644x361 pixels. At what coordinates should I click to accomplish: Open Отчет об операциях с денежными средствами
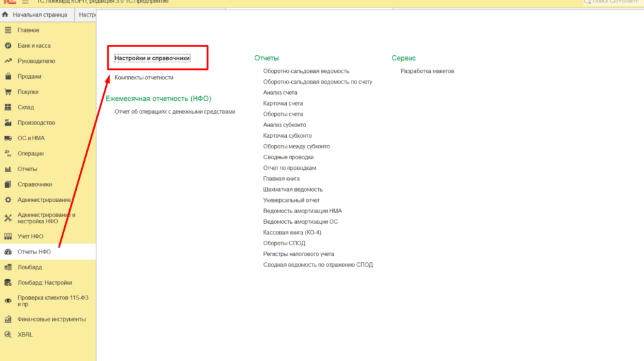pyautogui.click(x=175, y=111)
